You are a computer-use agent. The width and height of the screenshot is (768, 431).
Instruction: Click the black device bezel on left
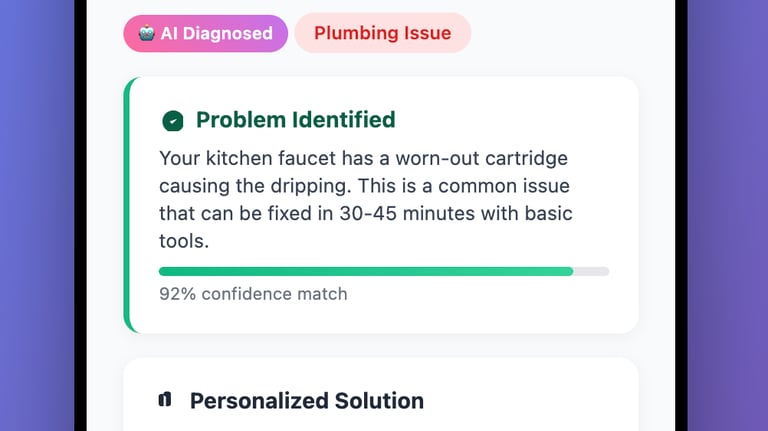pyautogui.click(x=80, y=215)
